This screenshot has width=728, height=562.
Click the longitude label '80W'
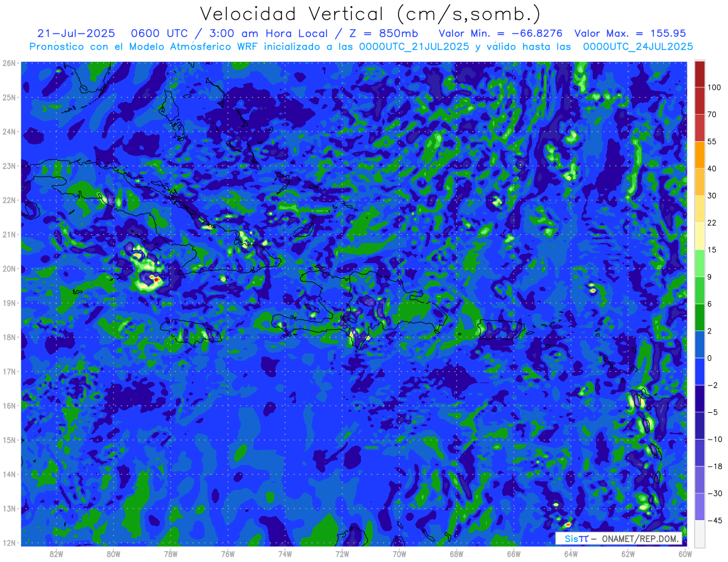113,554
